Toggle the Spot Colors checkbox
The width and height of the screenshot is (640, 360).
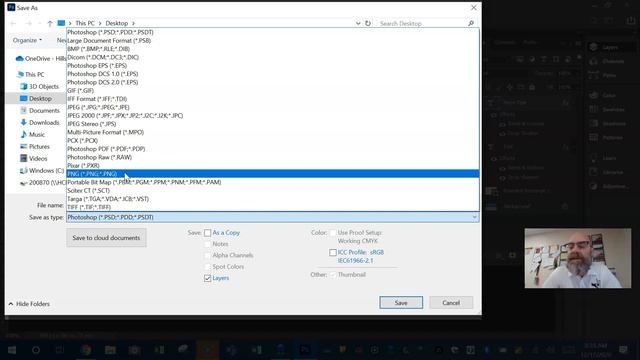point(207,267)
